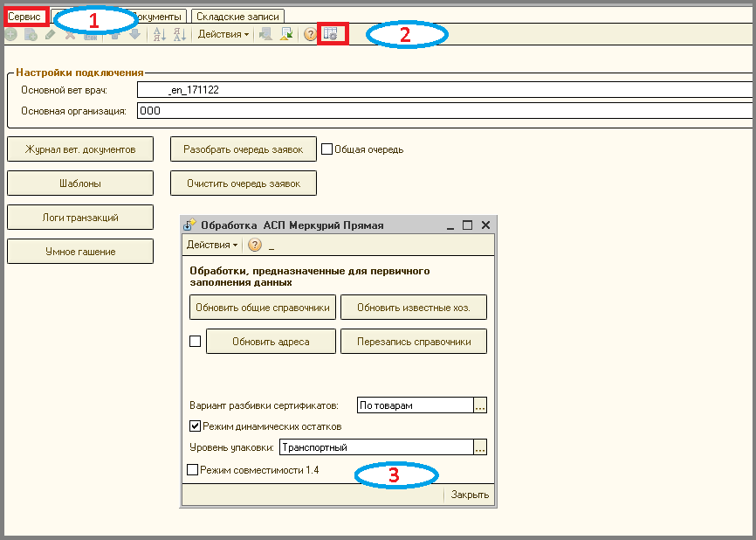The width and height of the screenshot is (756, 540).
Task: Click the help question mark in main toolbar
Action: (310, 34)
